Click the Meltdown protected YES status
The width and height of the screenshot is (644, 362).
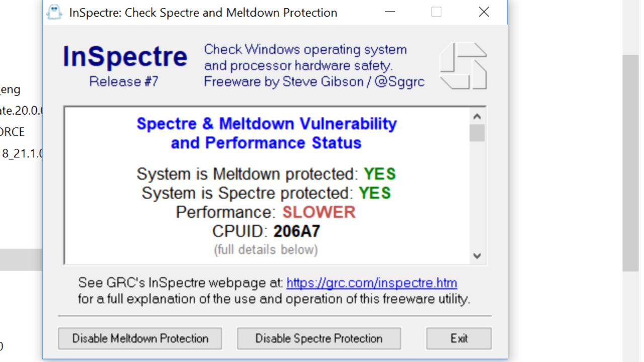[x=380, y=174]
